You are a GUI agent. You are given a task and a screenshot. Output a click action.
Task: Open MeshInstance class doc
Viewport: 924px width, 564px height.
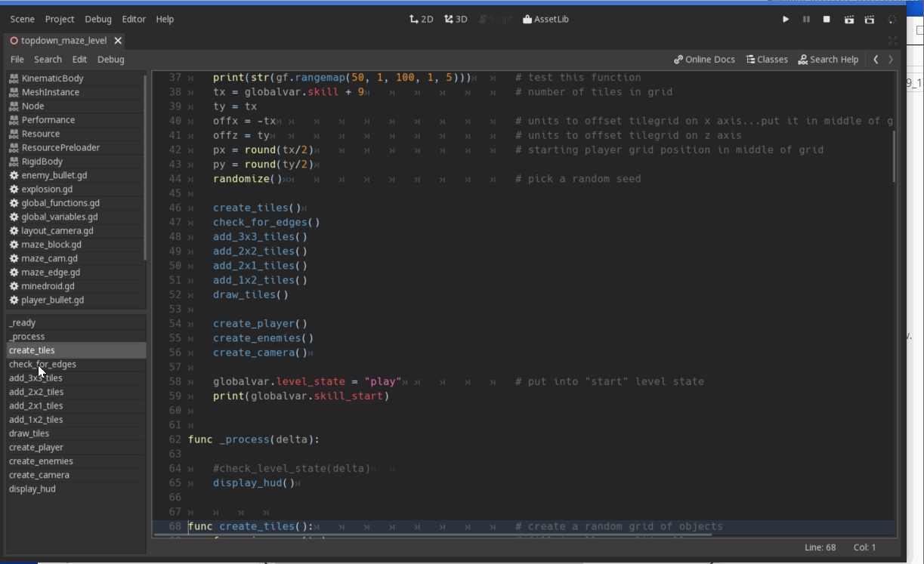coord(75,92)
